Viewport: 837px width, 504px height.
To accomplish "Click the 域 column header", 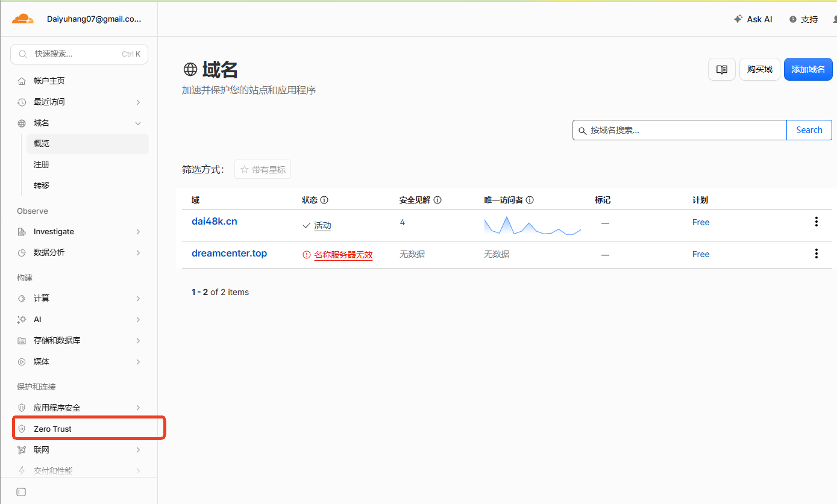I will [x=195, y=200].
